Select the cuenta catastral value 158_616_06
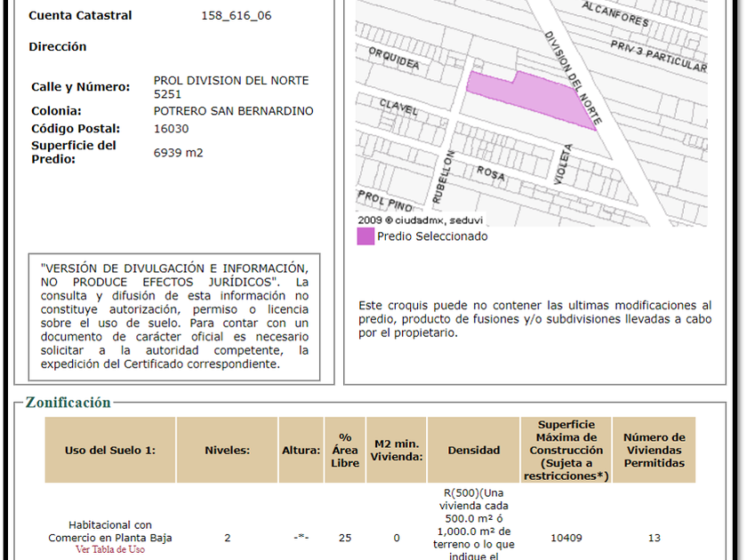747x560 pixels. point(237,15)
